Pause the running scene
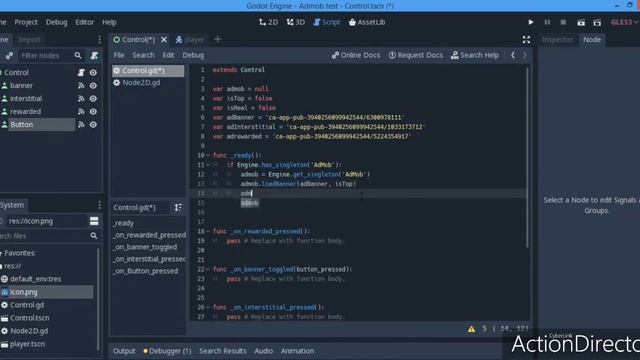The width and height of the screenshot is (640, 360). pos(547,22)
